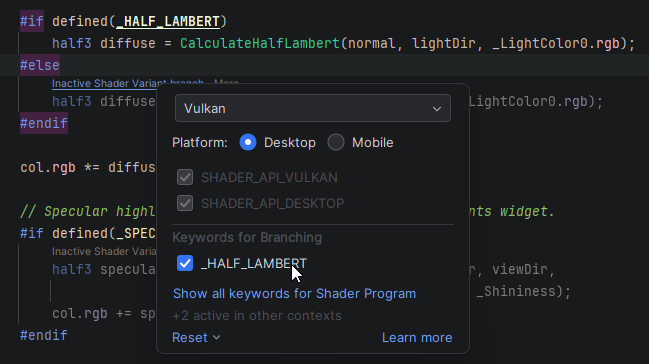Click the _HALF_LAMBERT symbol in the #if line
Viewport: 649px width, 364px height.
click(168, 21)
